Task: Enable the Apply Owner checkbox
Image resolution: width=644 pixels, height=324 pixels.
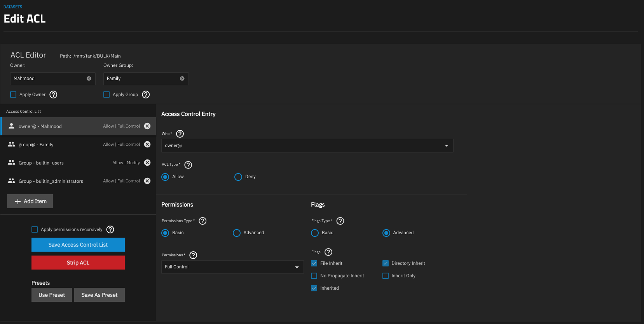Action: [13, 95]
